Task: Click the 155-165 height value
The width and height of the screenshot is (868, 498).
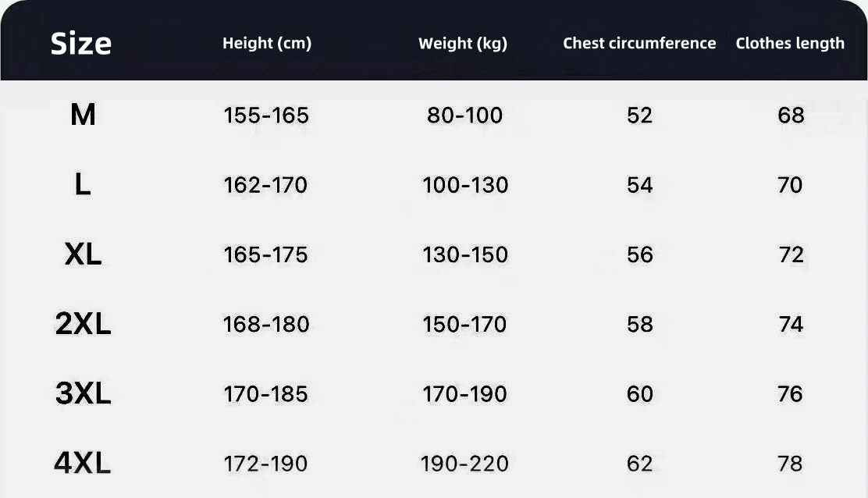Action: (x=266, y=116)
